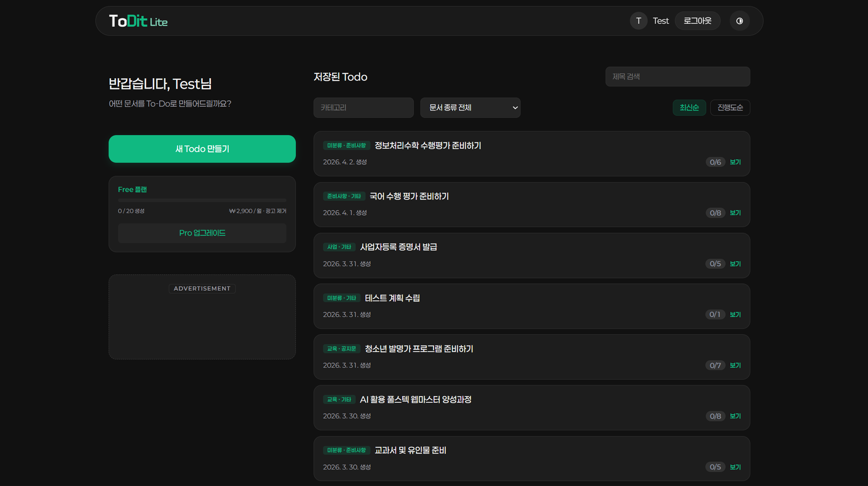The image size is (868, 486).
Task: Click the 2026. 4. 1. 생성 date
Action: 345,213
